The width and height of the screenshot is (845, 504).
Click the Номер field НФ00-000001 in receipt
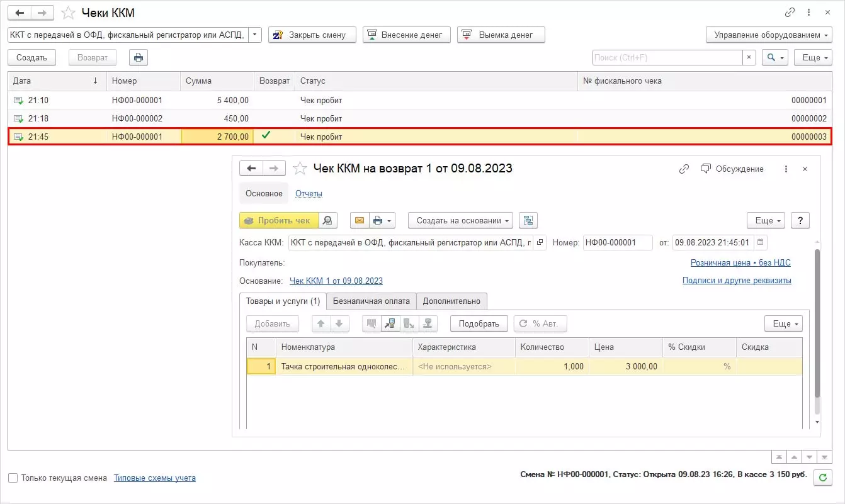click(618, 243)
